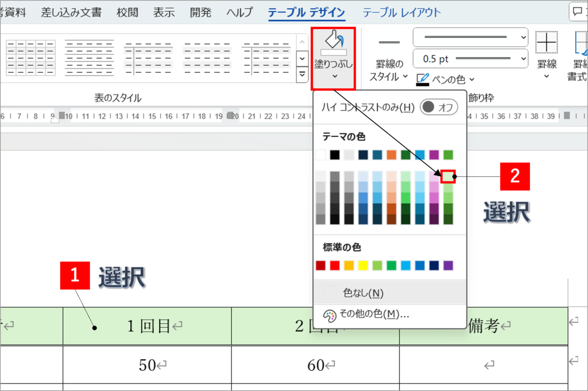Click the empty cell below 備考
The image size is (588, 391).
pos(484,365)
